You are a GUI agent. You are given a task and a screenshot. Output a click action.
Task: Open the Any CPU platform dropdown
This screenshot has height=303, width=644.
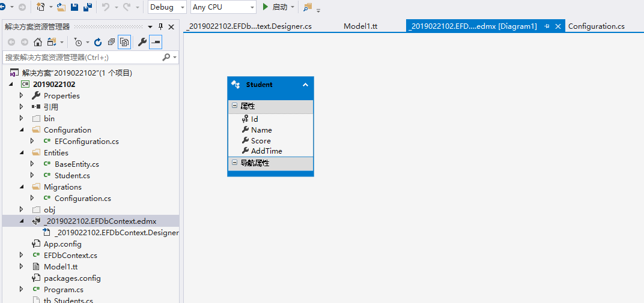pos(223,7)
